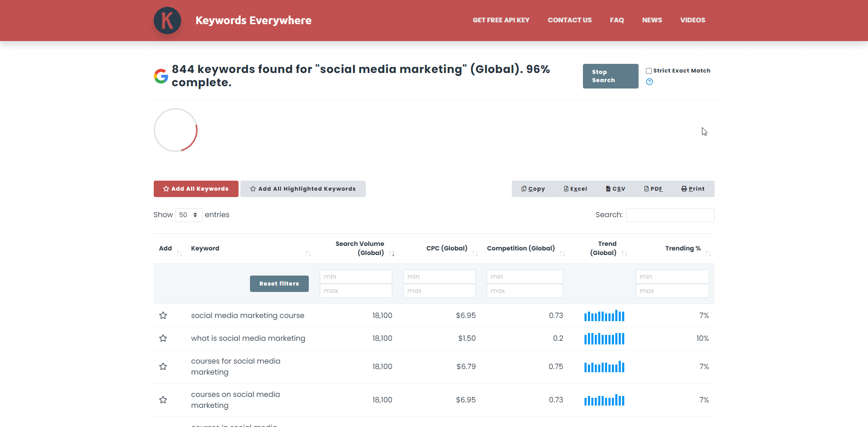
Task: Click the Search Volume min filter field
Action: click(x=356, y=276)
